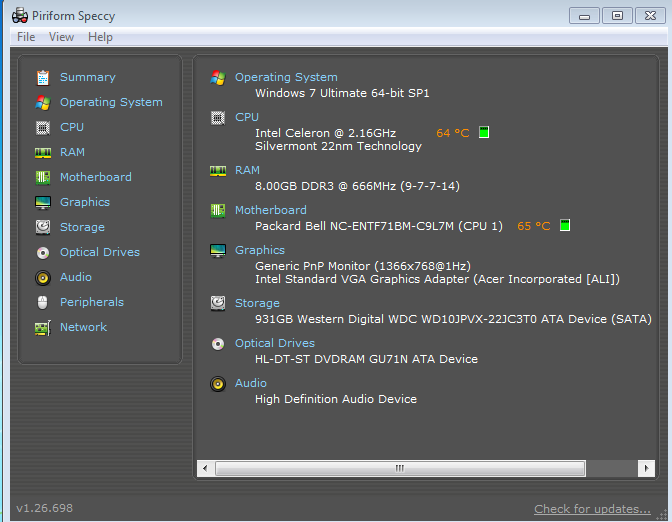Click the 931GB Western Digital drive text

click(453, 319)
